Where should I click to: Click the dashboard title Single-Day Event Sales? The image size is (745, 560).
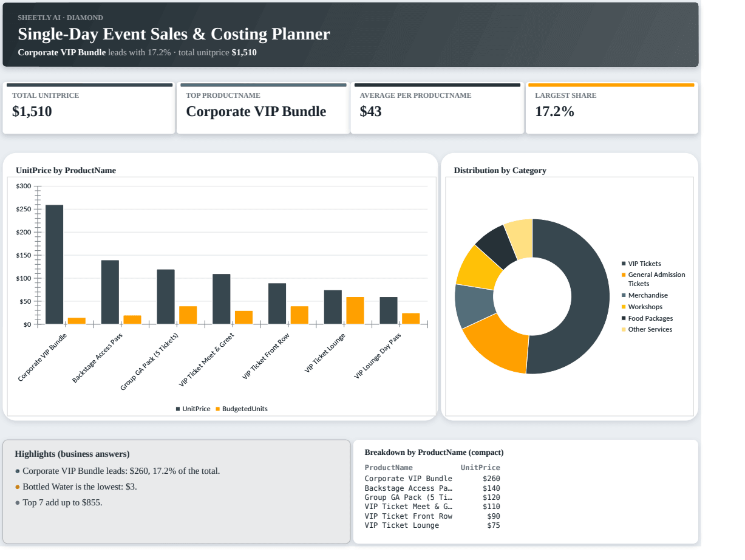174,34
